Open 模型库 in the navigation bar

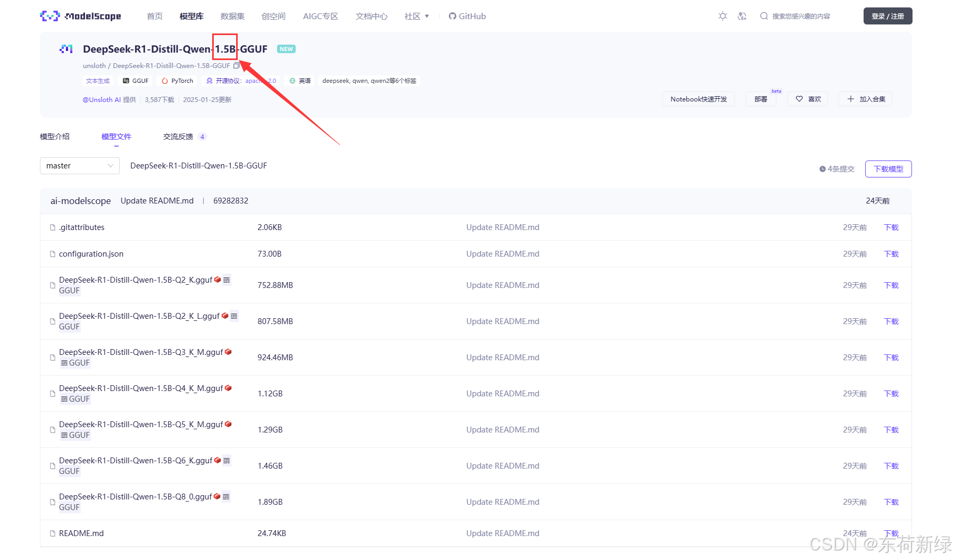[191, 16]
